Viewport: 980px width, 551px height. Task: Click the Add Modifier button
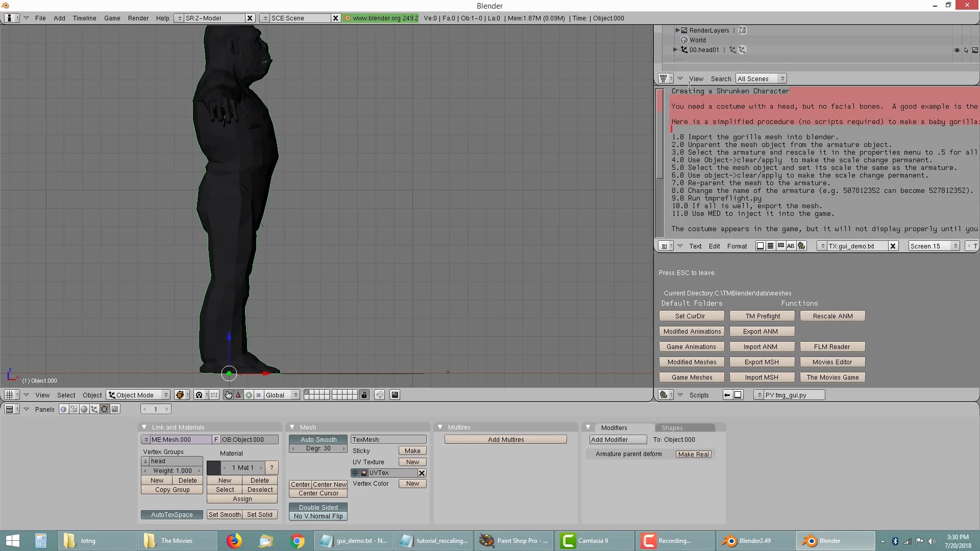pos(618,440)
